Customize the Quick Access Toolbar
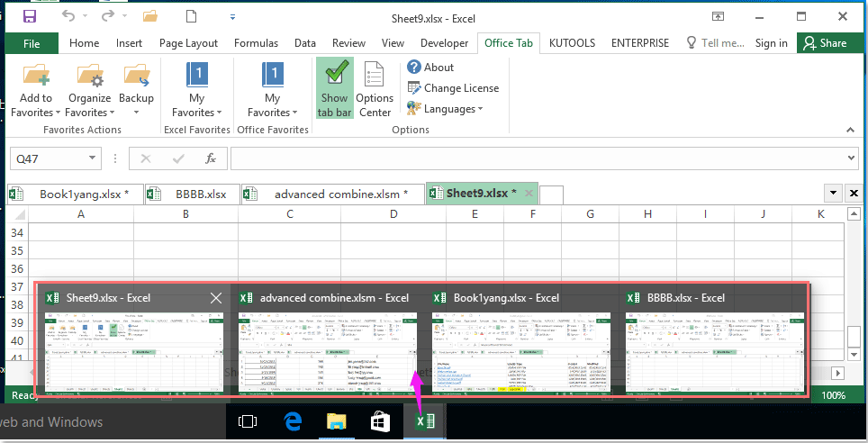Viewport: 868px width, 443px height. pyautogui.click(x=232, y=17)
